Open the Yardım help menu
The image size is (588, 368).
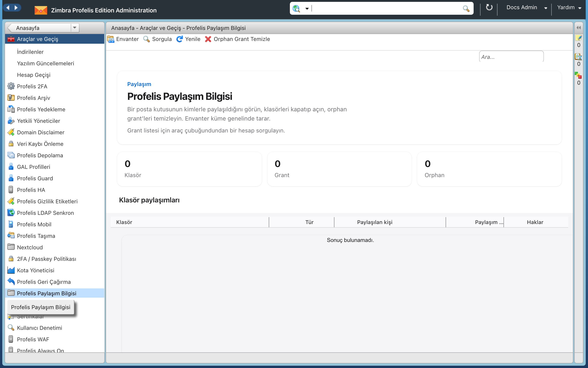pyautogui.click(x=569, y=8)
